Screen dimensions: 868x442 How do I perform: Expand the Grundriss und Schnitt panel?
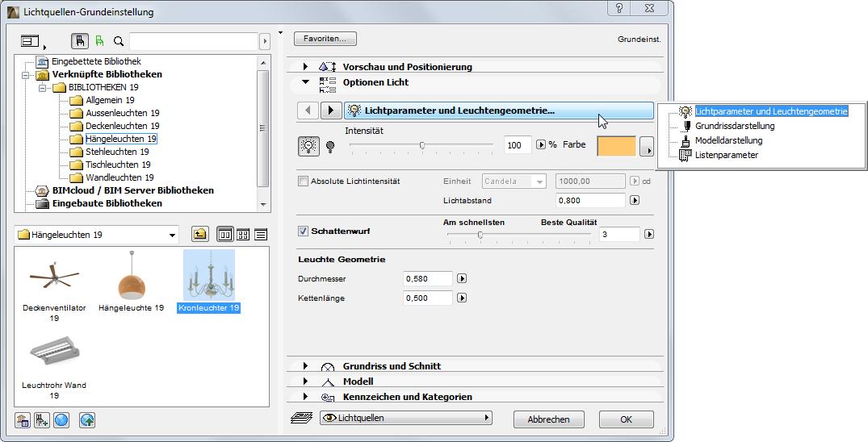[x=305, y=365]
